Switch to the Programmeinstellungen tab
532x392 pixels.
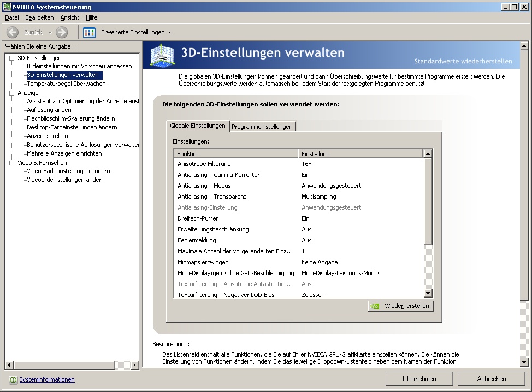tap(262, 127)
